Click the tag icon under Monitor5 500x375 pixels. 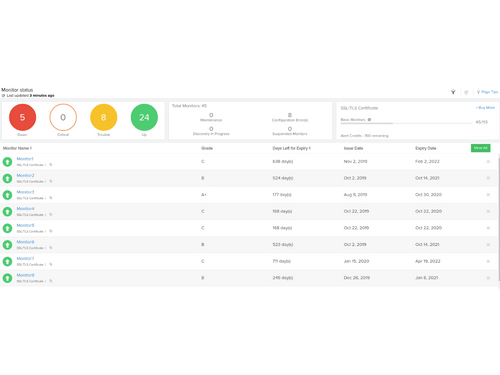[51, 231]
